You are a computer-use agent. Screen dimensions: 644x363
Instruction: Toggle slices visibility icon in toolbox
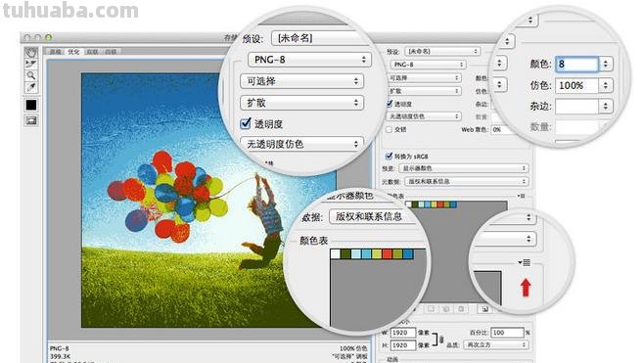(x=31, y=120)
